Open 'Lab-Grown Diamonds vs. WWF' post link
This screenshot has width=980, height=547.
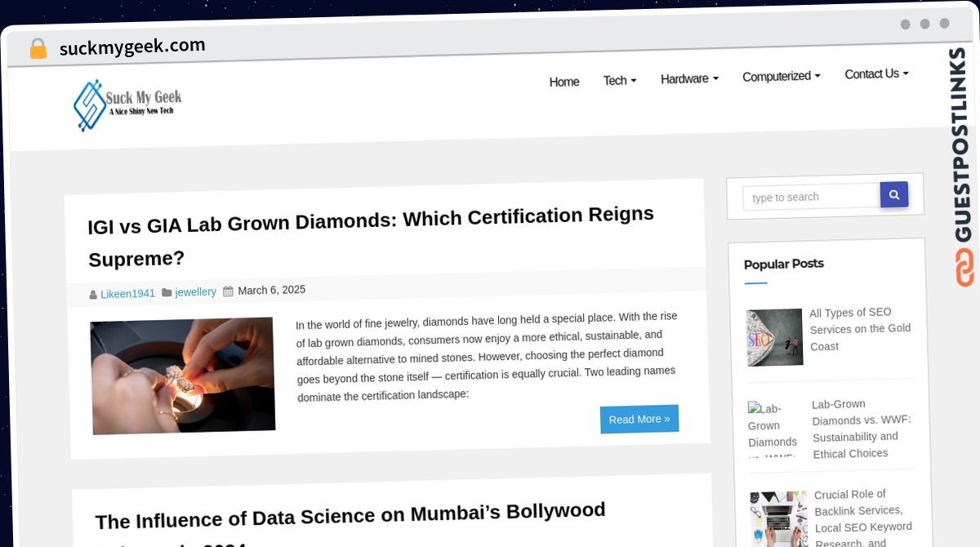862,429
